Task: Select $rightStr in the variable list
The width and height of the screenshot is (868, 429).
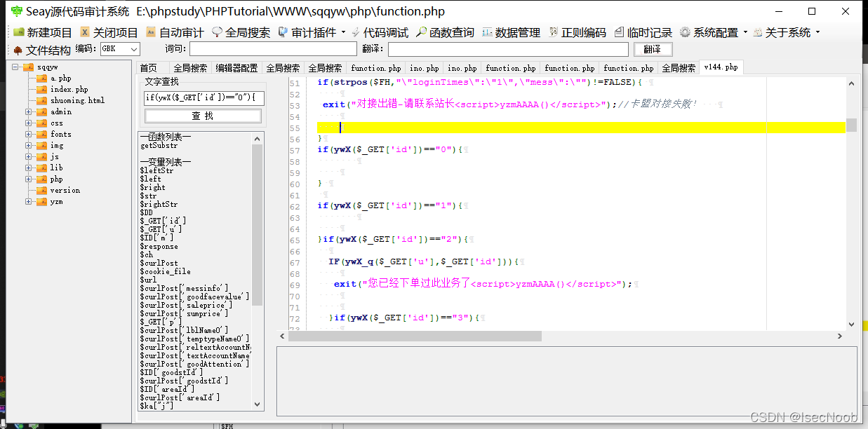Action: point(159,205)
